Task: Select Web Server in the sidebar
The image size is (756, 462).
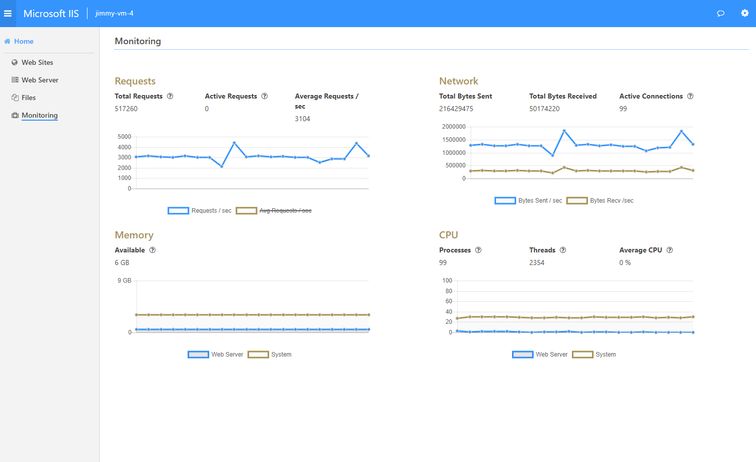Action: point(39,80)
